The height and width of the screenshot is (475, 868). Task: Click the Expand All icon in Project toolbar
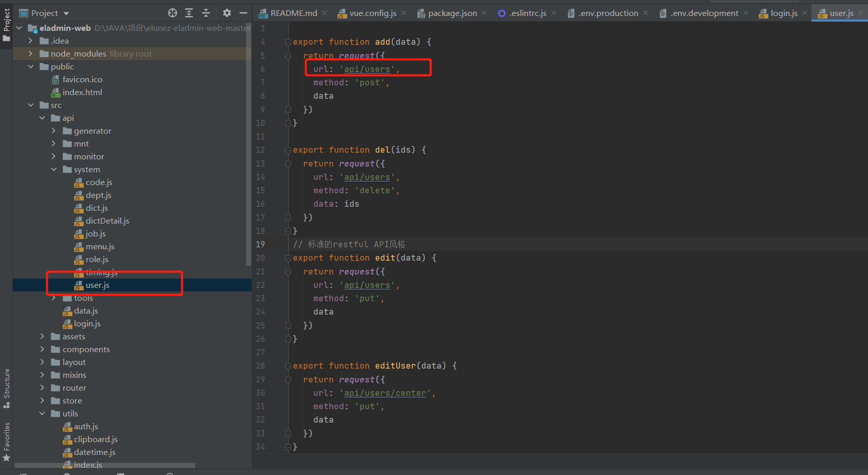pyautogui.click(x=189, y=13)
